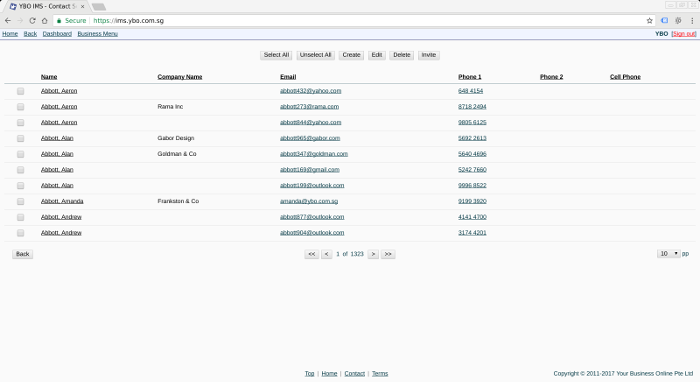Viewport: 700px width, 382px height.
Task: Go to the first page with <<
Action: coord(312,254)
